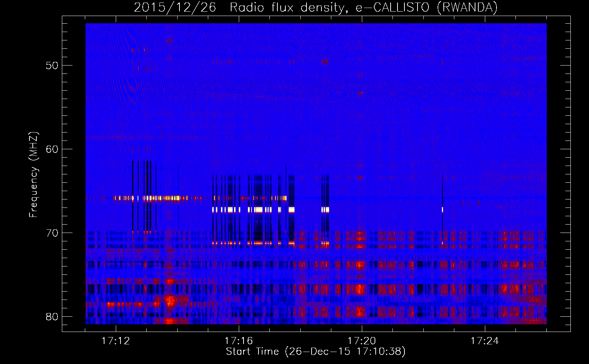Click the plot title text e-CALLISTO (RWANDA)

pyautogui.click(x=427, y=7)
